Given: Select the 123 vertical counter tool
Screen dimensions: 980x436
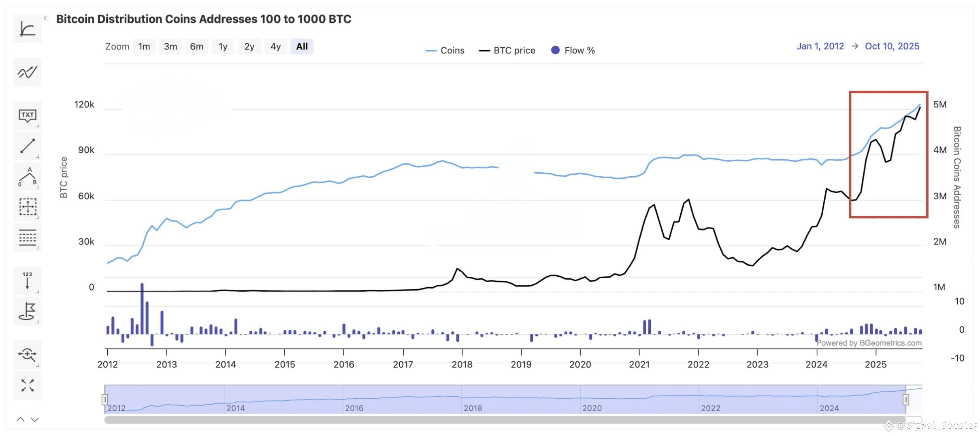Looking at the screenshot, I should click(28, 280).
